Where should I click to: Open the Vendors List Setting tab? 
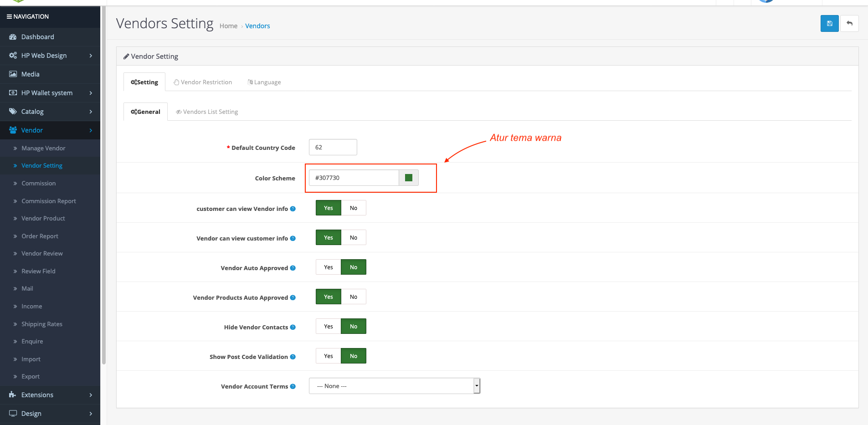(207, 112)
